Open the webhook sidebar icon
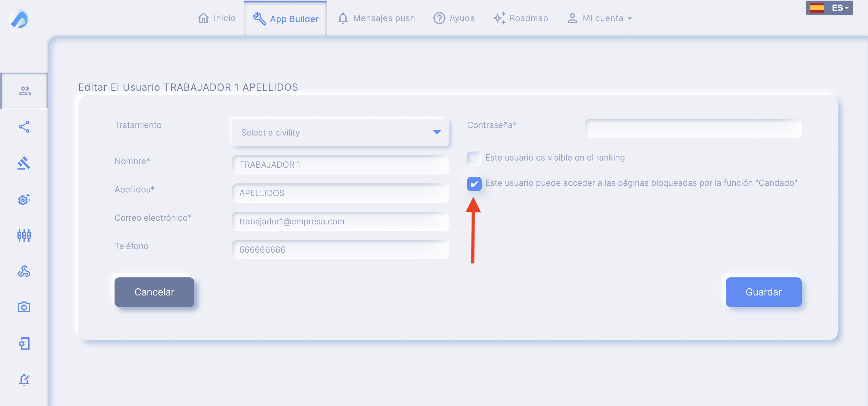Screen dimensions: 868x406 tap(24, 271)
